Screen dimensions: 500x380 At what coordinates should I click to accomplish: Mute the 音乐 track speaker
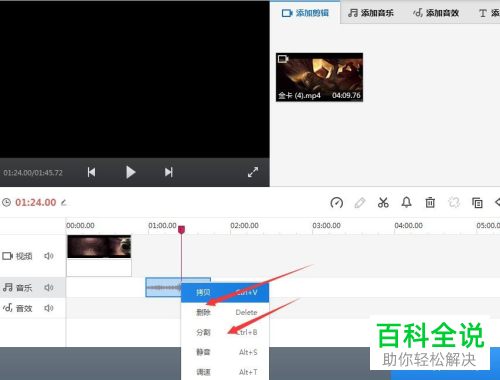pos(49,287)
